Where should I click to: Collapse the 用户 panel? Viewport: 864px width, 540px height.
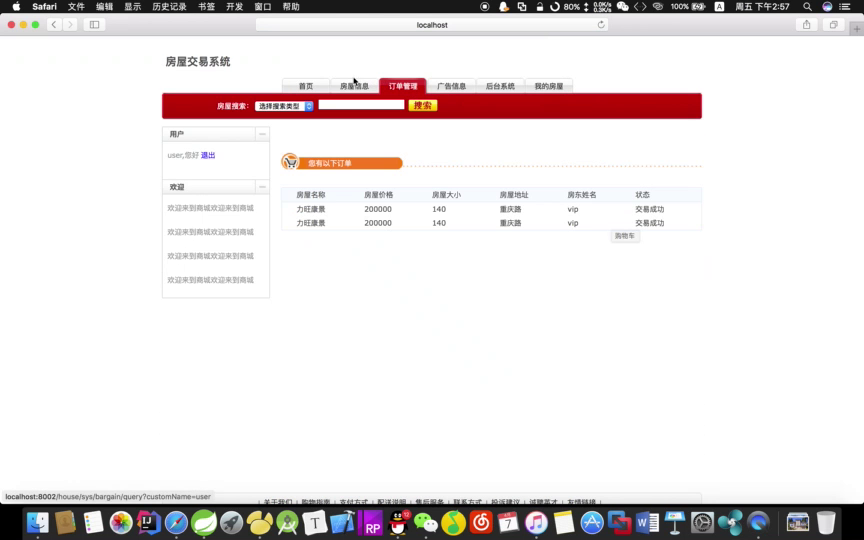tap(262, 134)
